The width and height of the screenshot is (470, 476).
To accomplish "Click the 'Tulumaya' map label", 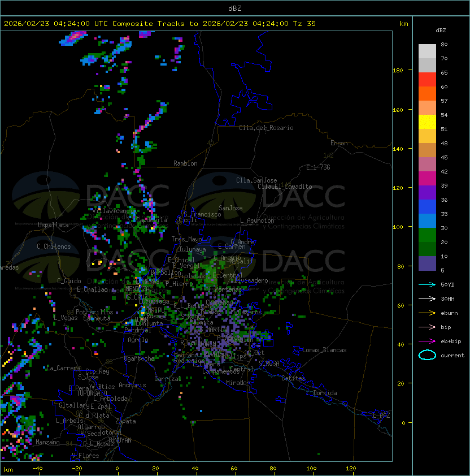I will point(193,249).
